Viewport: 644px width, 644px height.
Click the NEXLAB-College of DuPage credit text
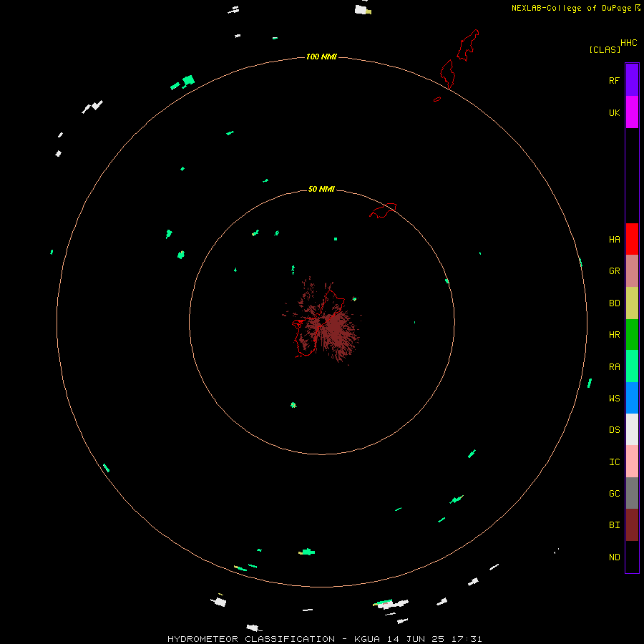(x=575, y=8)
